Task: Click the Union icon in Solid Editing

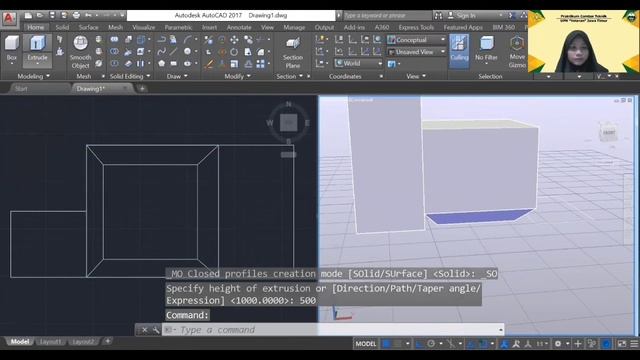Action: pyautogui.click(x=114, y=40)
